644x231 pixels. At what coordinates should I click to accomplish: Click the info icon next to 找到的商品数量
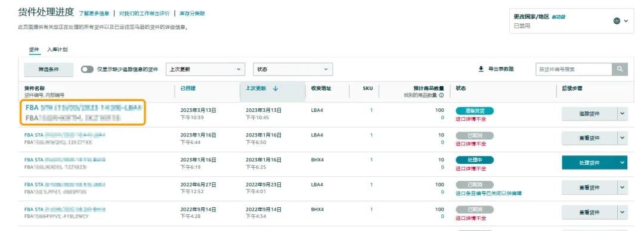coord(441,95)
